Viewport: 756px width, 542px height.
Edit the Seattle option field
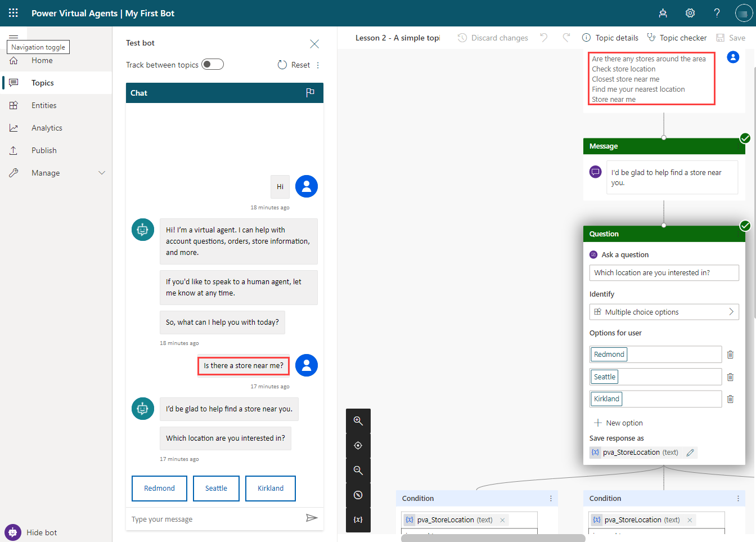point(656,377)
